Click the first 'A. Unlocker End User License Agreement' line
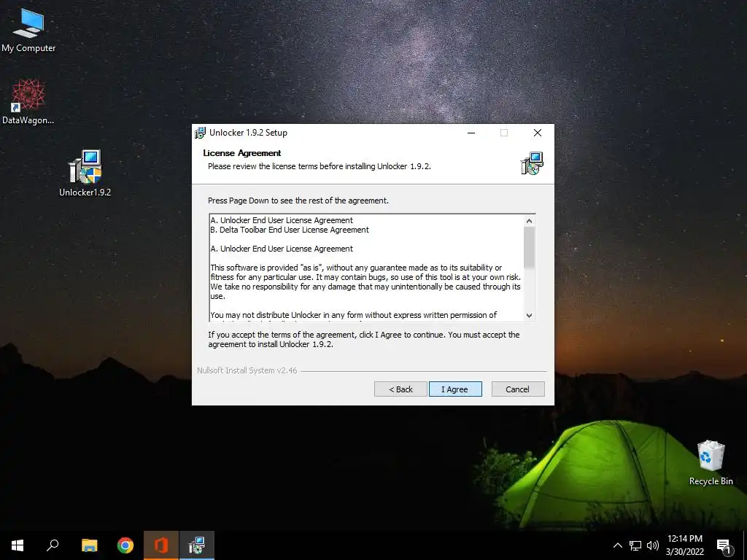Viewport: 747px width, 560px height. [x=282, y=220]
